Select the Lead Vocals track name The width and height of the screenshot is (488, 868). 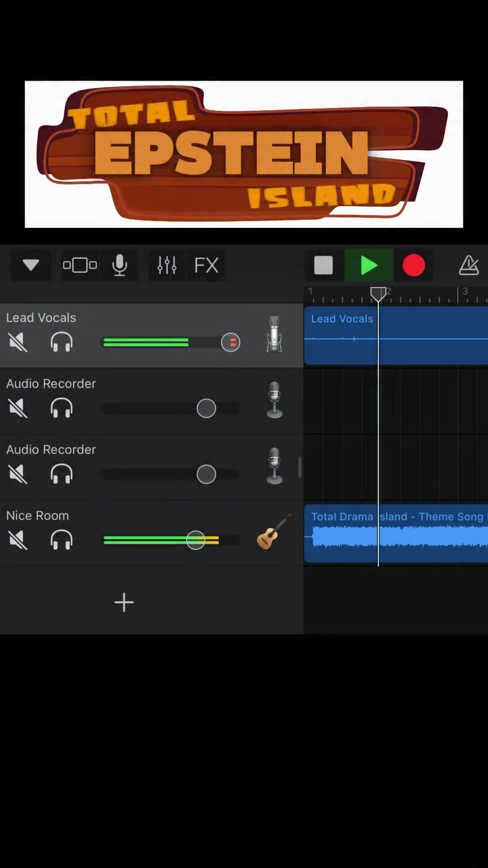[41, 317]
